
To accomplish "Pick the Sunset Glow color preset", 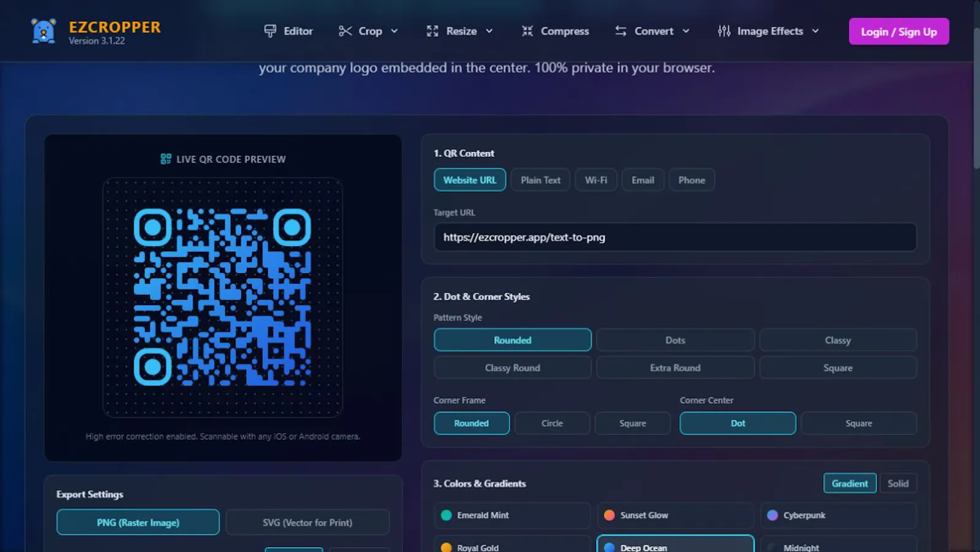I will pos(676,515).
